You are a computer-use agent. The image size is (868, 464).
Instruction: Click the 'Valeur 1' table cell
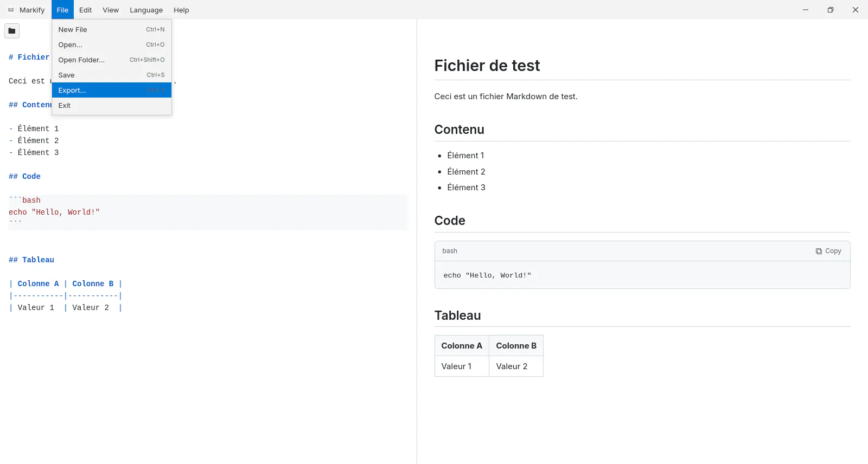[462, 366]
